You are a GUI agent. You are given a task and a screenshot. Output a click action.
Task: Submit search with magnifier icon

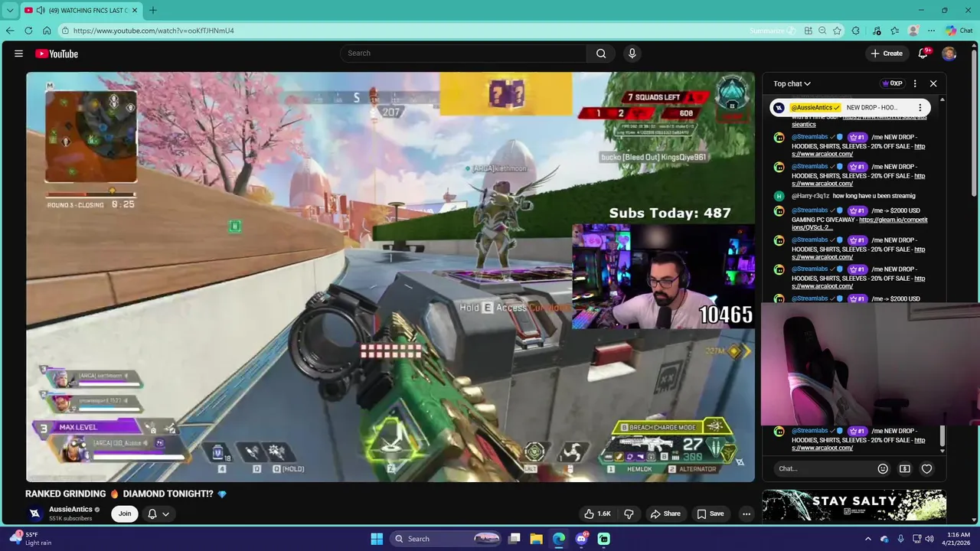[601, 54]
